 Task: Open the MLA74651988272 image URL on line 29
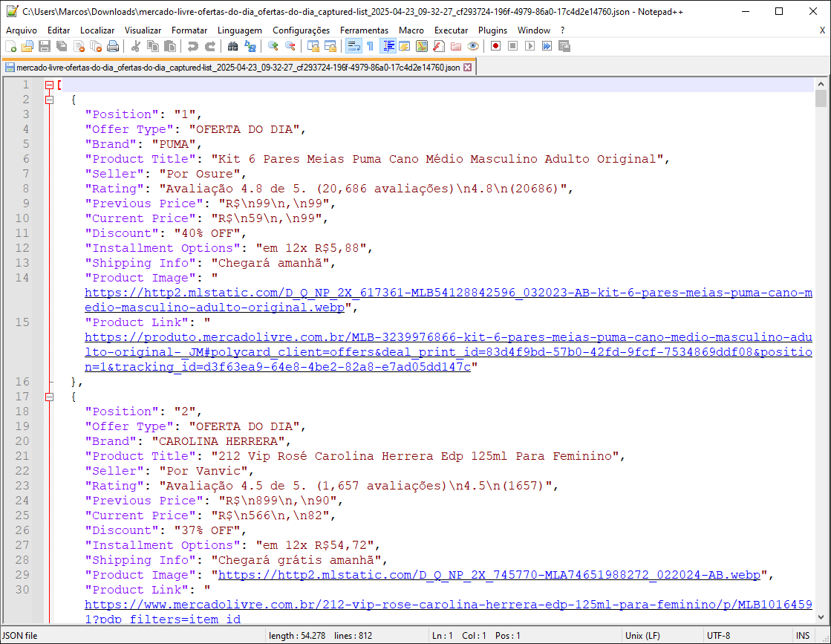489,575
